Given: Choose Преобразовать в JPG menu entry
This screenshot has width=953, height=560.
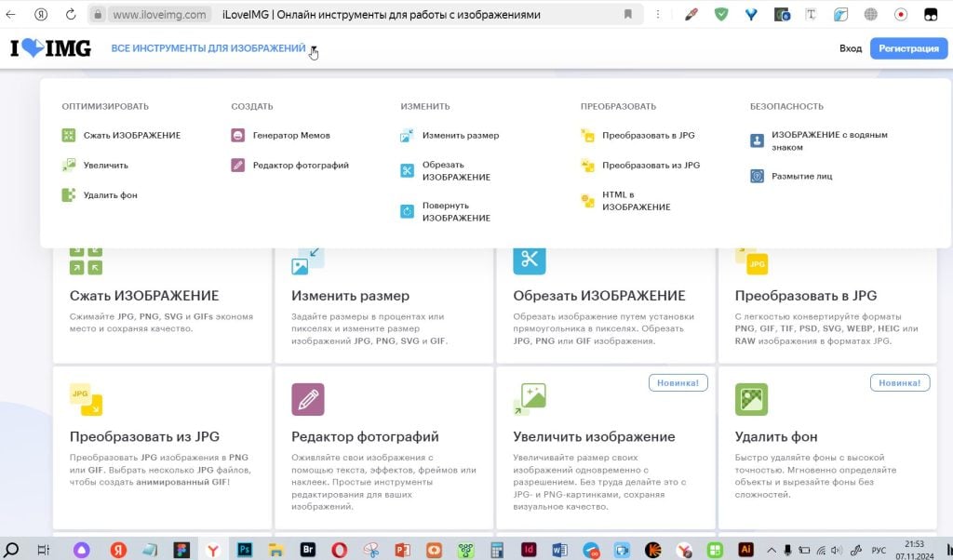Looking at the screenshot, I should [x=648, y=136].
